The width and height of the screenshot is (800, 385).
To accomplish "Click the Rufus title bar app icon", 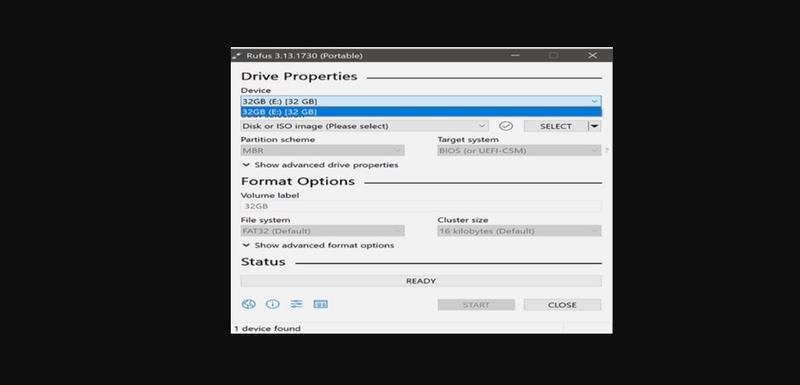I will click(236, 56).
